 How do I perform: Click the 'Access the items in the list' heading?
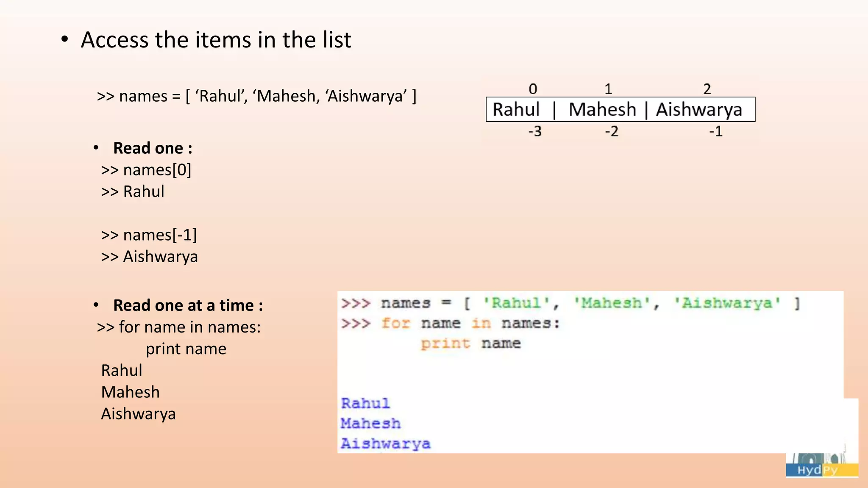click(216, 40)
